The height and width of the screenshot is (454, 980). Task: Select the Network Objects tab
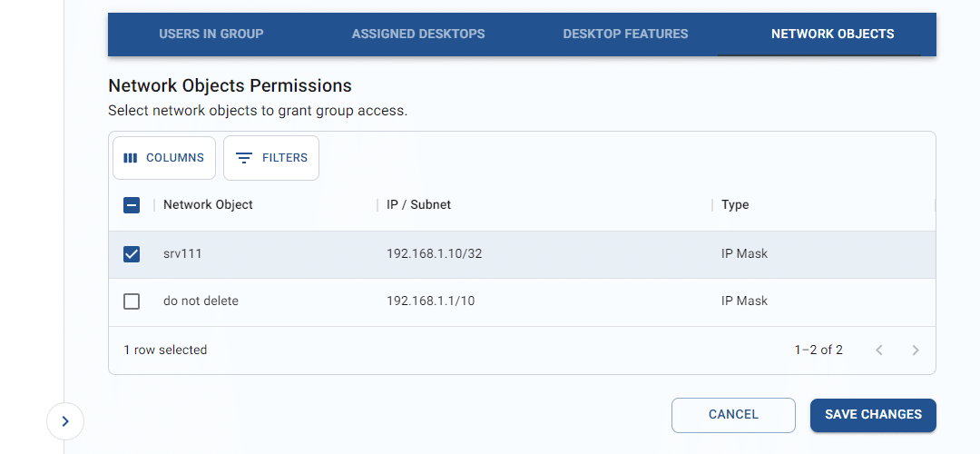coord(832,34)
